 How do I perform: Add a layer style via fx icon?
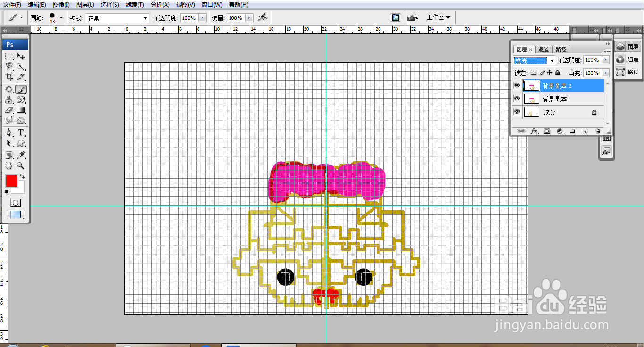tap(534, 131)
